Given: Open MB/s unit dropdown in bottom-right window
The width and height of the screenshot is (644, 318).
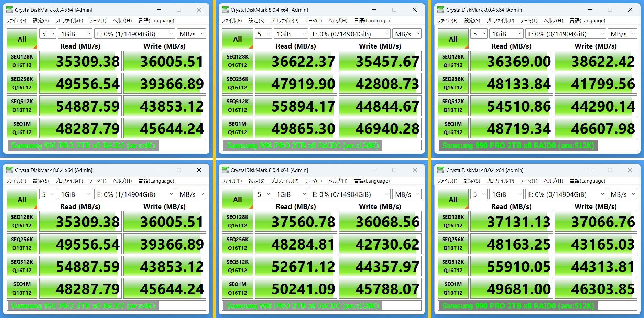Looking at the screenshot, I should pos(623,194).
